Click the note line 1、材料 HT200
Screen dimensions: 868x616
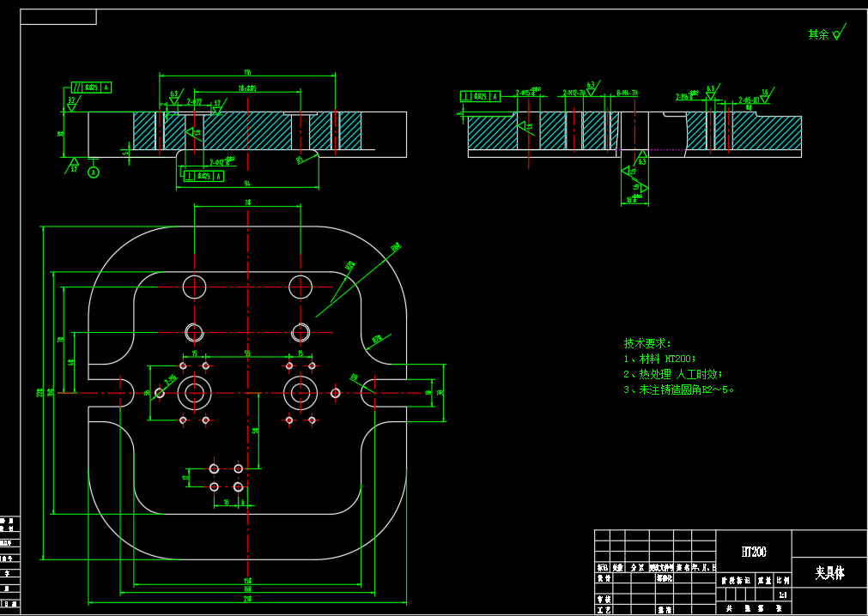pyautogui.click(x=659, y=359)
